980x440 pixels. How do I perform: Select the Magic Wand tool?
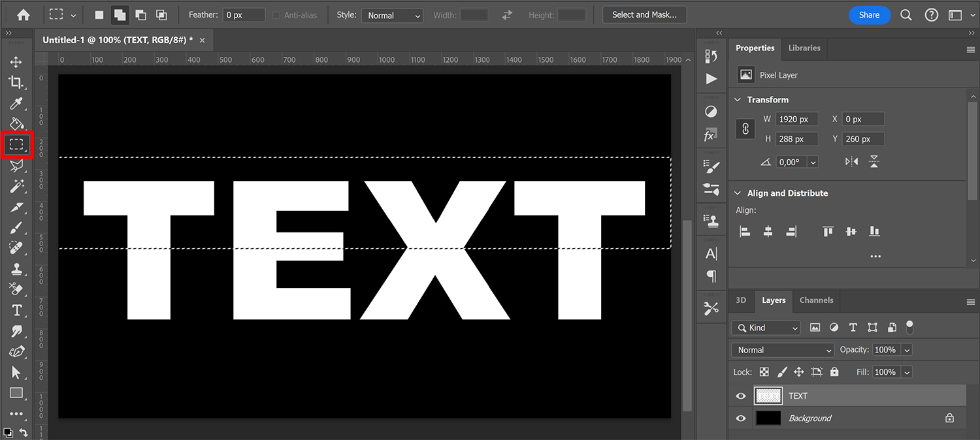coord(16,186)
